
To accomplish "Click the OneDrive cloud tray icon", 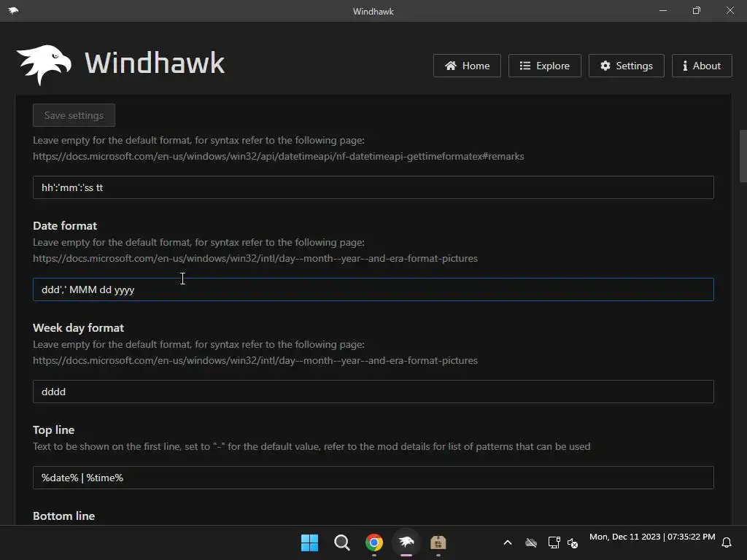I will click(x=531, y=542).
